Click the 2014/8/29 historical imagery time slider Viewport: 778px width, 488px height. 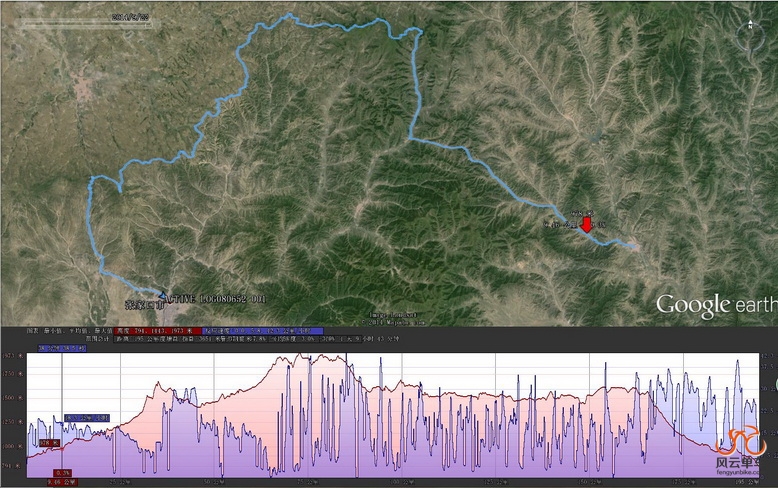tap(130, 17)
